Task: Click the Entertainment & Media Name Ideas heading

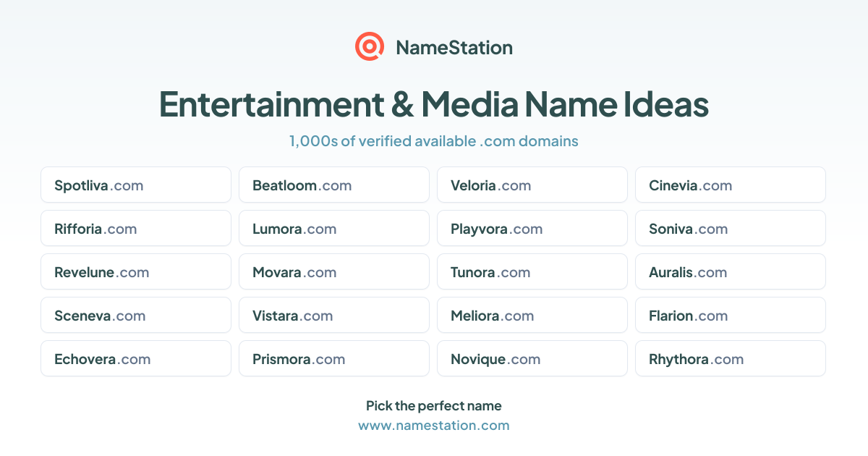Action: [x=434, y=104]
